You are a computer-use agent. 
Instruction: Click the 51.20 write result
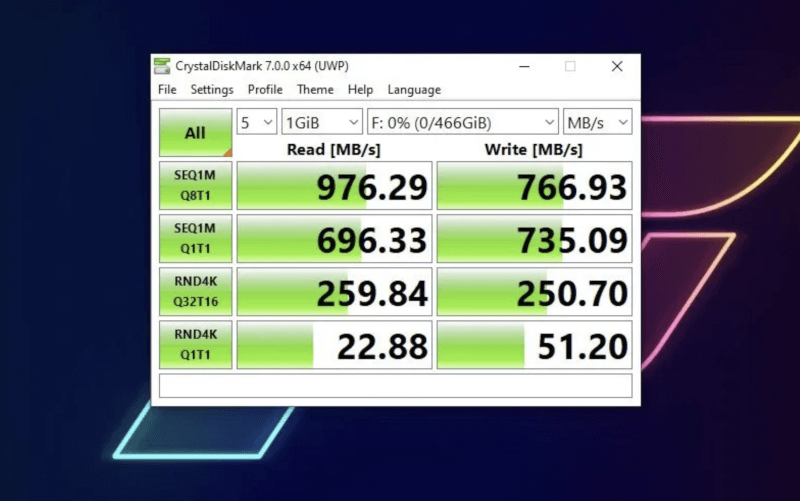tap(534, 345)
